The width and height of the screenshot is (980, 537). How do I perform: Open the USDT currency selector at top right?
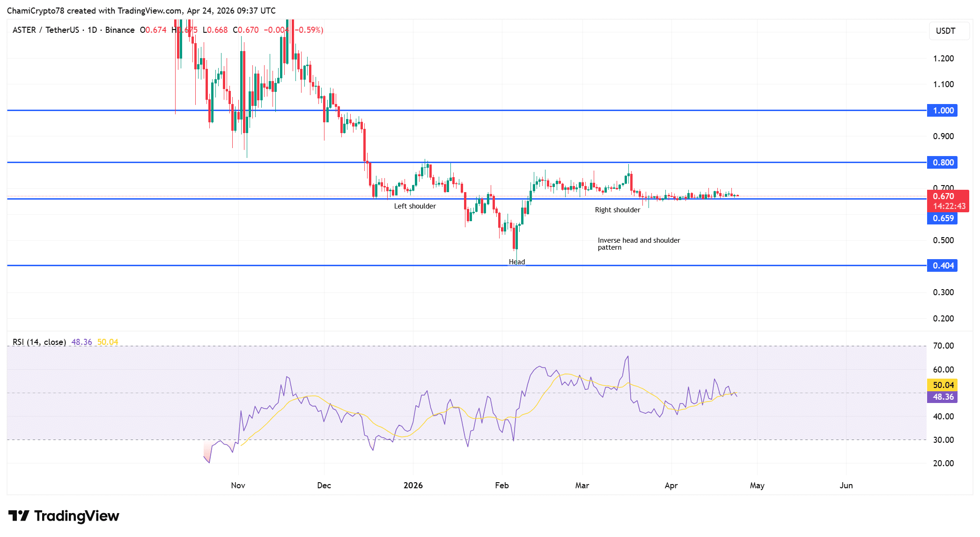coord(949,30)
